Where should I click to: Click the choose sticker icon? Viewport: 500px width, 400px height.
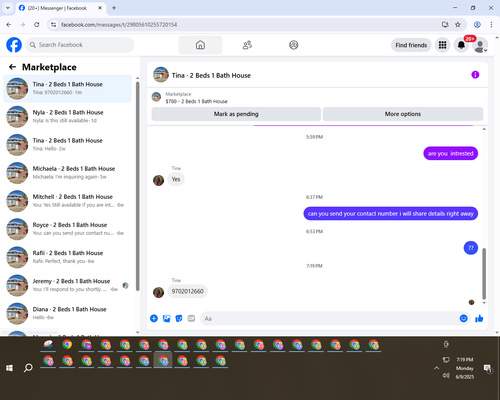point(179,318)
